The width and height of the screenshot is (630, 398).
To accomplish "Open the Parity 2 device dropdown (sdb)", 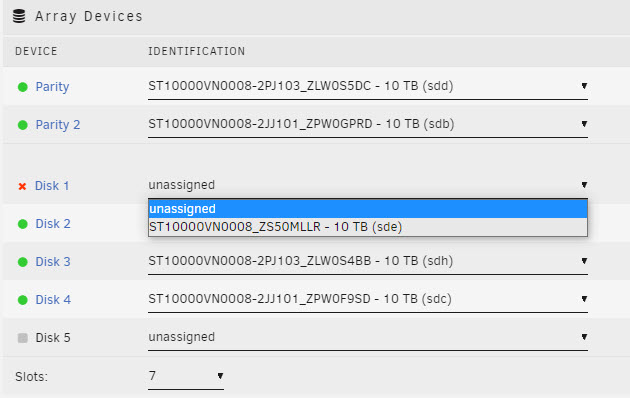I will (x=368, y=125).
